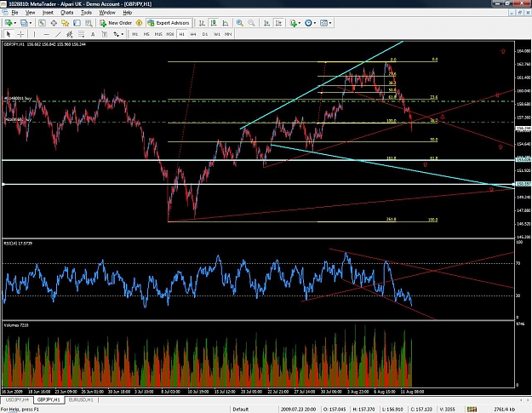Click the New Order button
Screen dimensions: 532x413
[x=116, y=23]
